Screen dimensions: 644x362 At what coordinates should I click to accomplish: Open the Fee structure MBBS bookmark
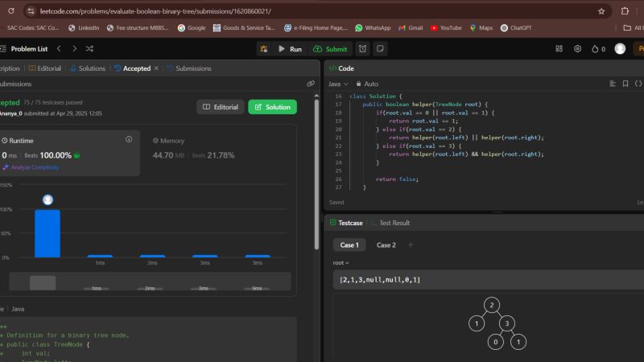point(138,28)
